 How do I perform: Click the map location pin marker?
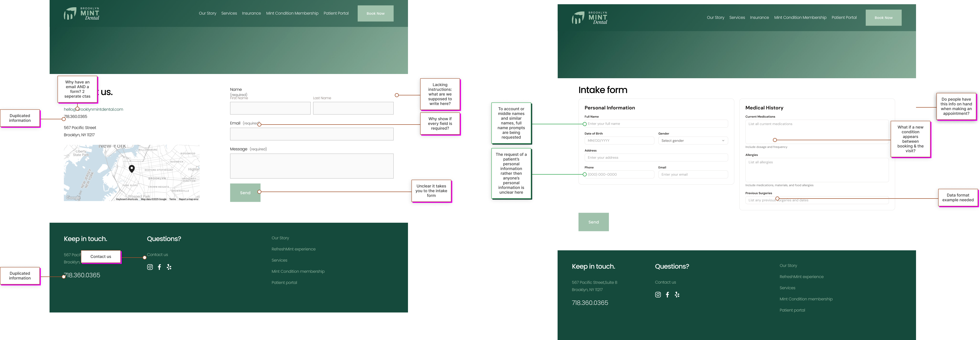pos(132,168)
